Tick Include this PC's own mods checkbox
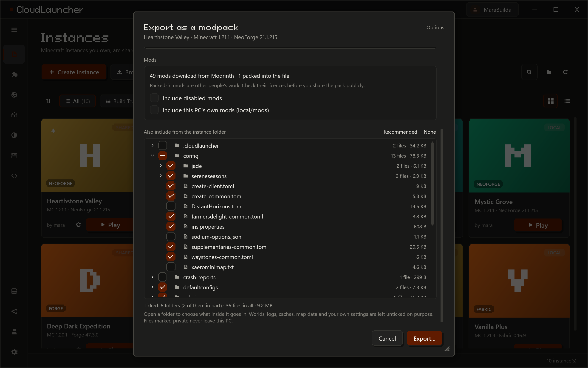This screenshot has width=588, height=368. 154,110
